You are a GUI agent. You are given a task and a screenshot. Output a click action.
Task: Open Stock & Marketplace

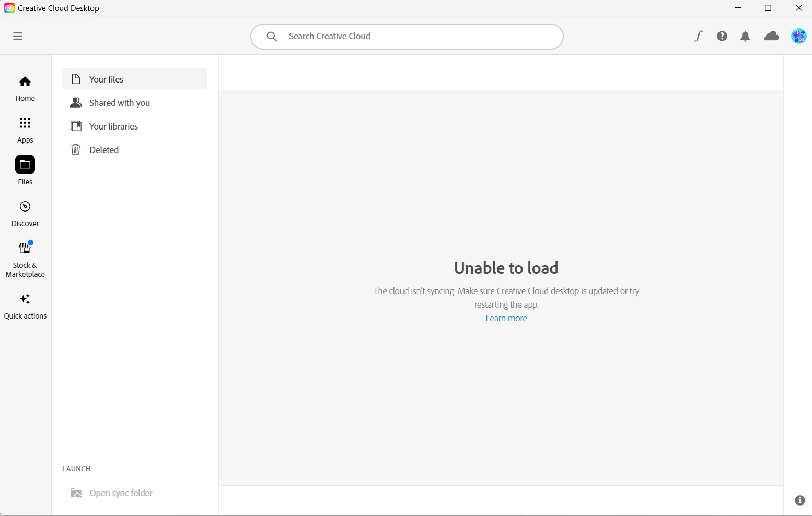[25, 259]
